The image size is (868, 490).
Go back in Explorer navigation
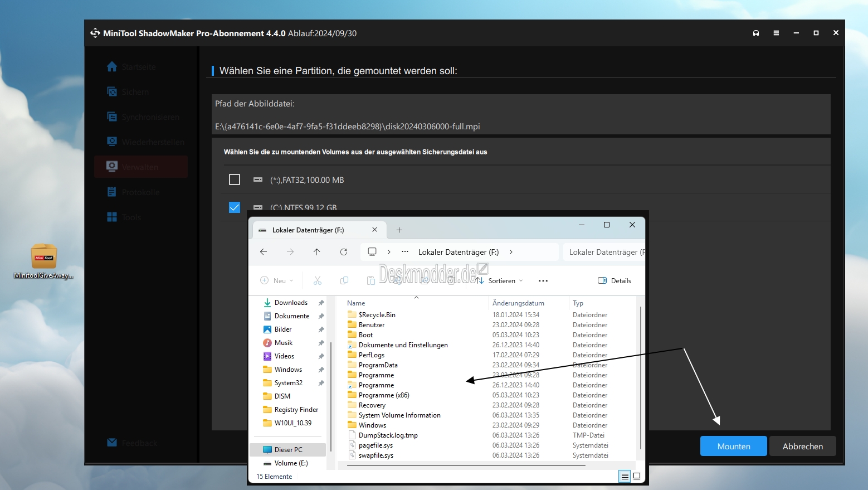(x=264, y=252)
